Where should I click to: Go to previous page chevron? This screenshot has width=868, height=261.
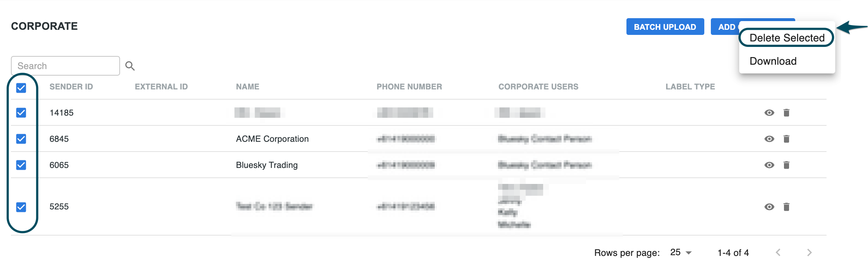(x=778, y=252)
